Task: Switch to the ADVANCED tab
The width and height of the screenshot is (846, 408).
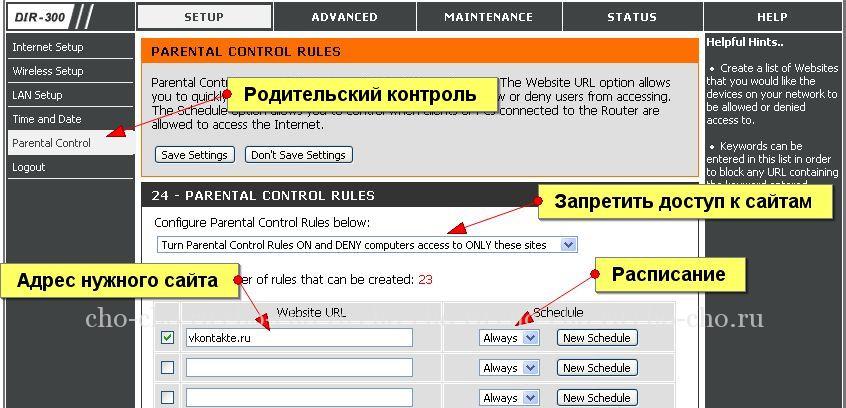Action: [x=344, y=17]
